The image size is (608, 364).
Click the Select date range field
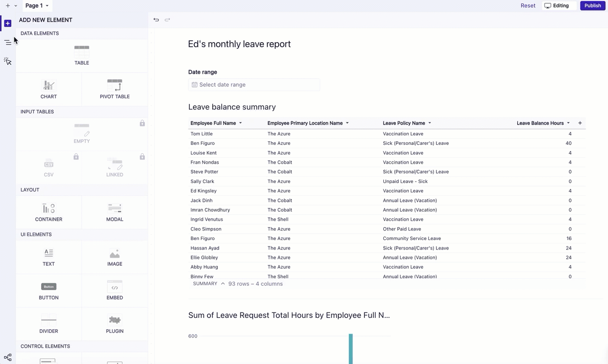click(x=254, y=85)
